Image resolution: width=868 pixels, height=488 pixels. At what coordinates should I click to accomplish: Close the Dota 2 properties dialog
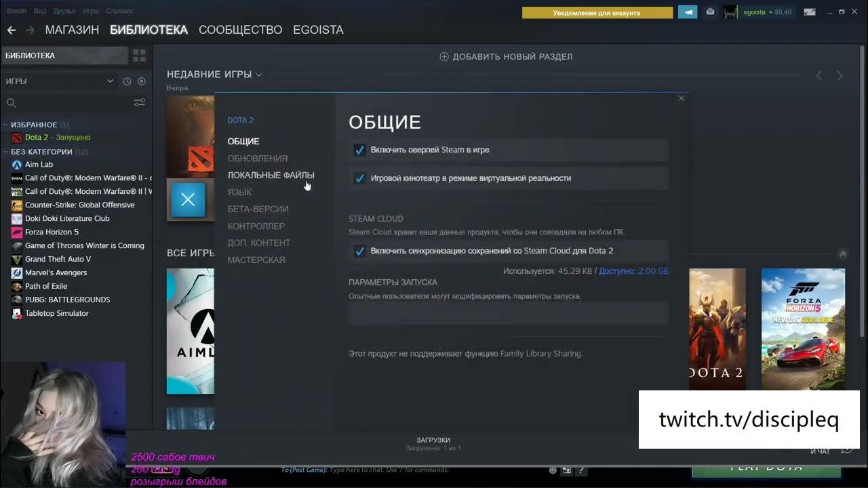(682, 98)
